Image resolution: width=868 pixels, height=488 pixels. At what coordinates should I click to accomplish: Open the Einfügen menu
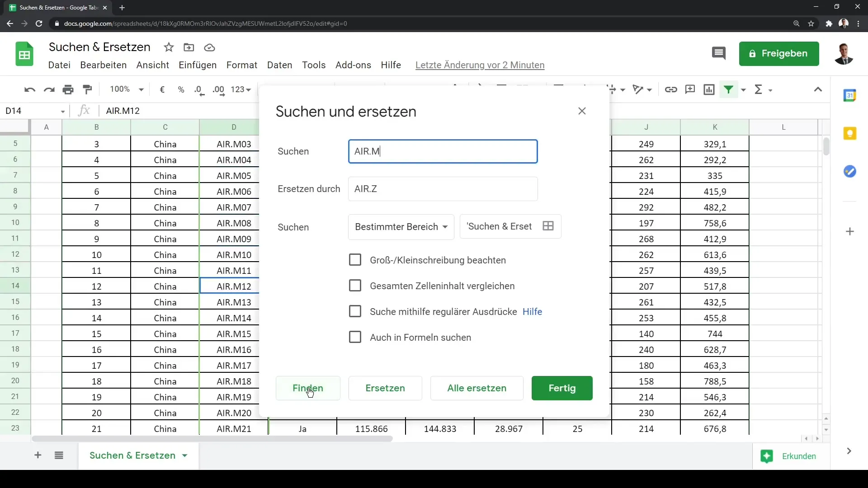coord(198,65)
